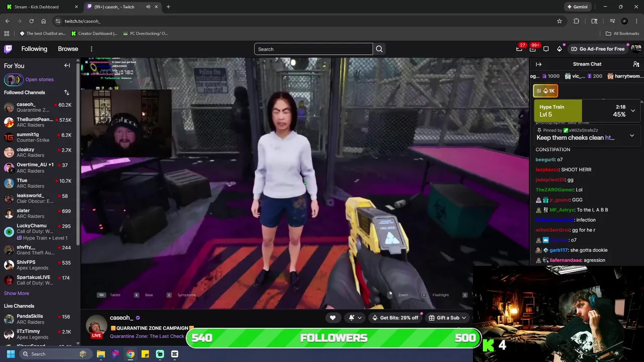
Task: Open PandaSkills live channel
Action: tap(39, 319)
